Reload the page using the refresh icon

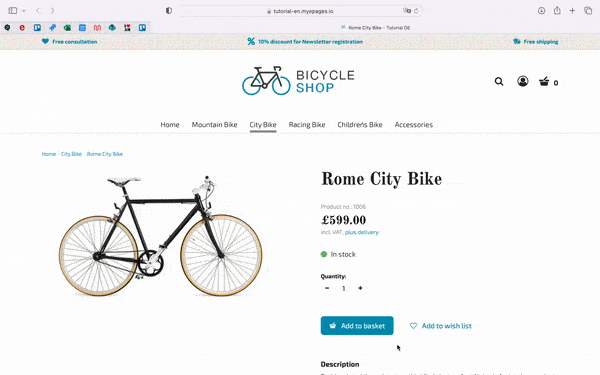(x=416, y=11)
